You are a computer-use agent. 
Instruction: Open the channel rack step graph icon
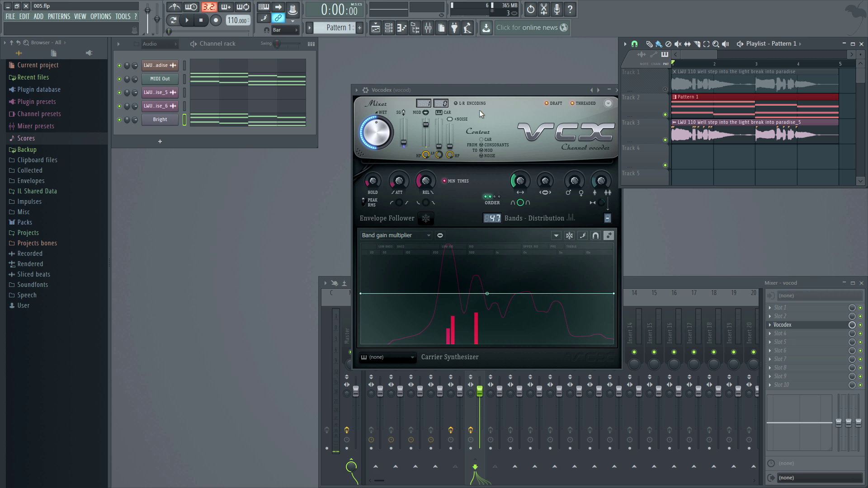point(311,44)
